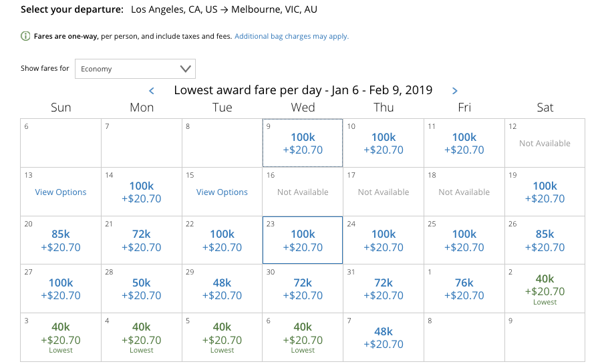Select the 72k fare on January 21

142,240
